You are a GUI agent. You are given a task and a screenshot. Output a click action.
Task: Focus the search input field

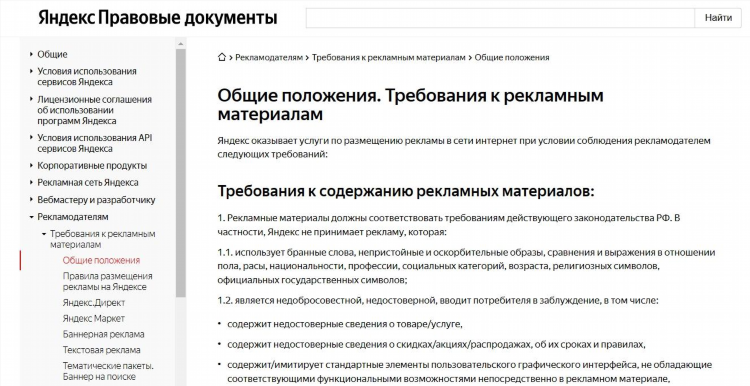pos(500,18)
